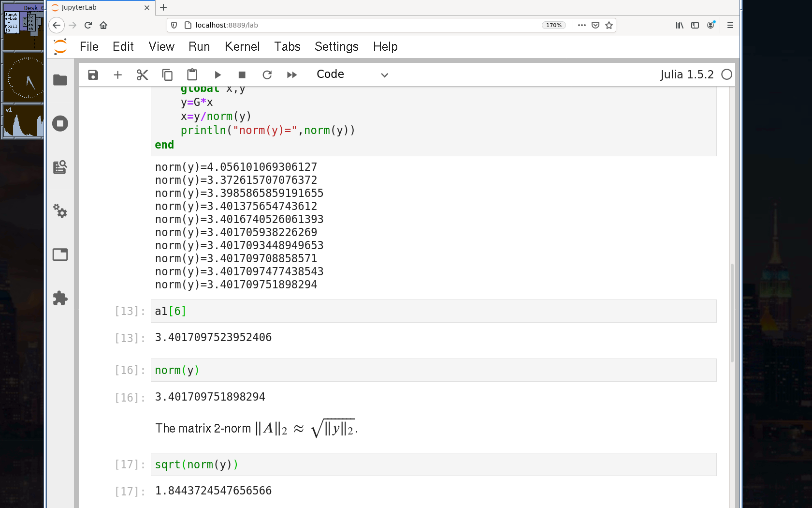
Task: Copy the selected cells
Action: tap(167, 75)
